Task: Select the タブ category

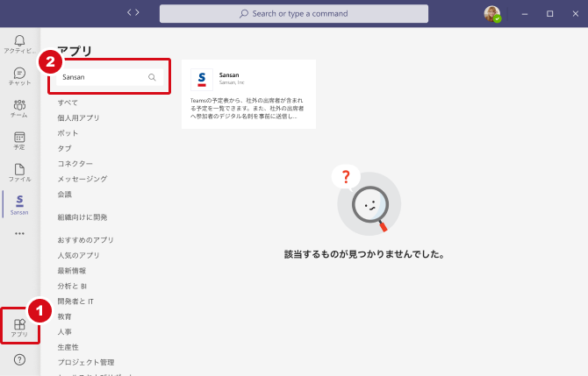Action: (x=64, y=149)
